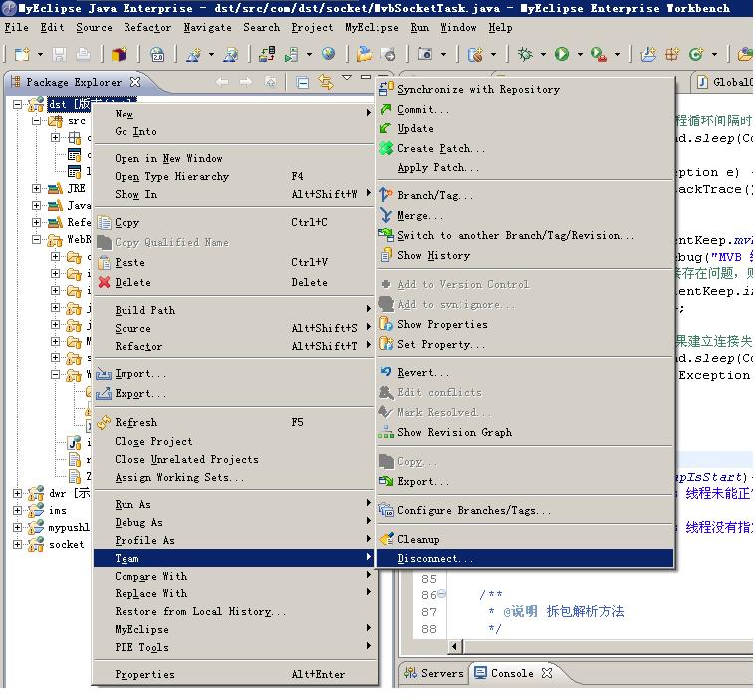Image resolution: width=755 pixels, height=700 pixels.
Task: Choose Update in the Team submenu
Action: click(x=525, y=128)
